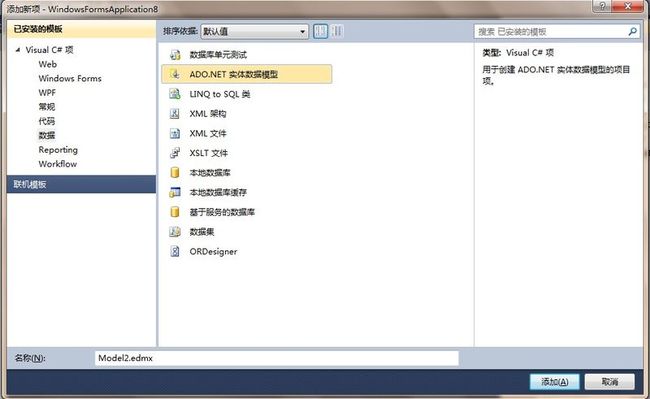650x399 pixels.
Task: Open the 排序依据 默认值 dropdown
Action: (255, 31)
